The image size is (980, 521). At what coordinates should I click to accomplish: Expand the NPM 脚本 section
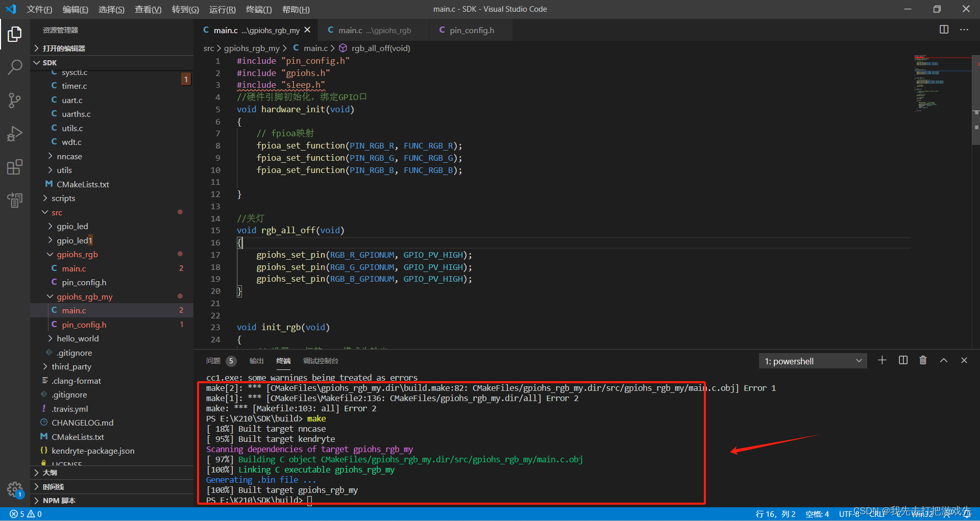click(x=112, y=501)
